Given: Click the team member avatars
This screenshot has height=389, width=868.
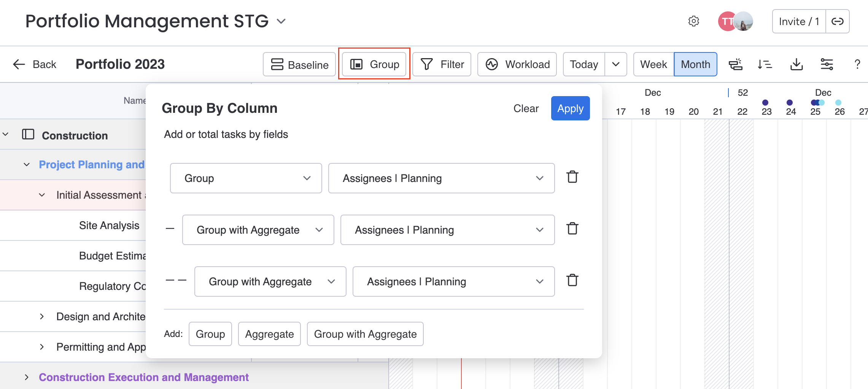Looking at the screenshot, I should pos(734,21).
